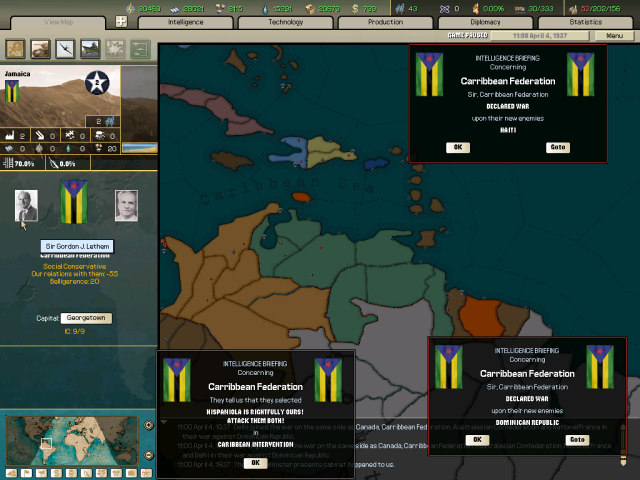The width and height of the screenshot is (640, 480).
Task: Click the Jamaica beach terrain picture
Action: tap(140, 147)
